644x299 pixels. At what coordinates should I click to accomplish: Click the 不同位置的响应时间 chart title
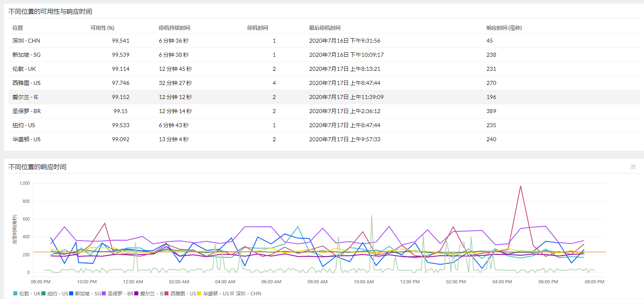37,167
